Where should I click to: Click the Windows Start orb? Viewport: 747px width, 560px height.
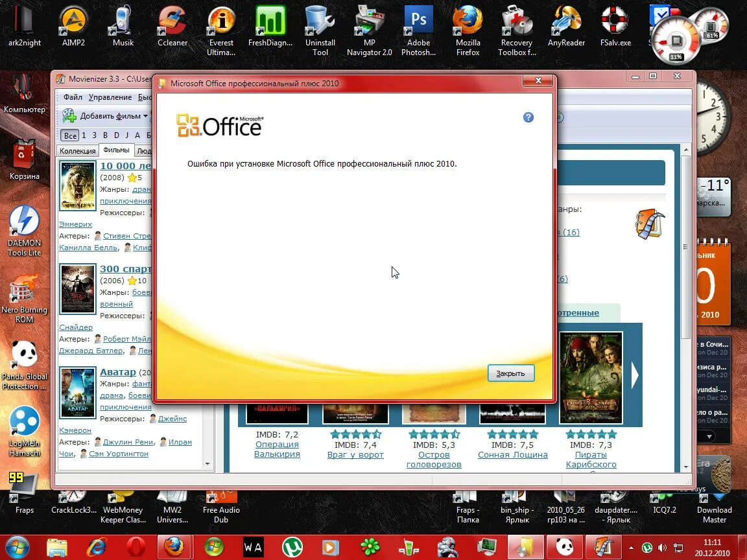click(x=17, y=546)
